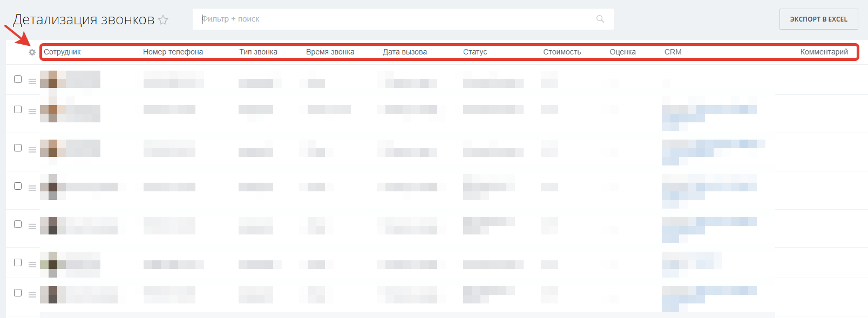This screenshot has height=318, width=868.
Task: Tick the checkbox of the fifth call row
Action: click(18, 224)
